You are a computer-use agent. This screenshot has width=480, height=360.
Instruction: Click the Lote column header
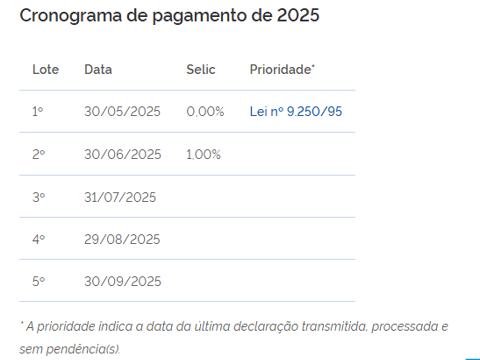click(x=46, y=69)
